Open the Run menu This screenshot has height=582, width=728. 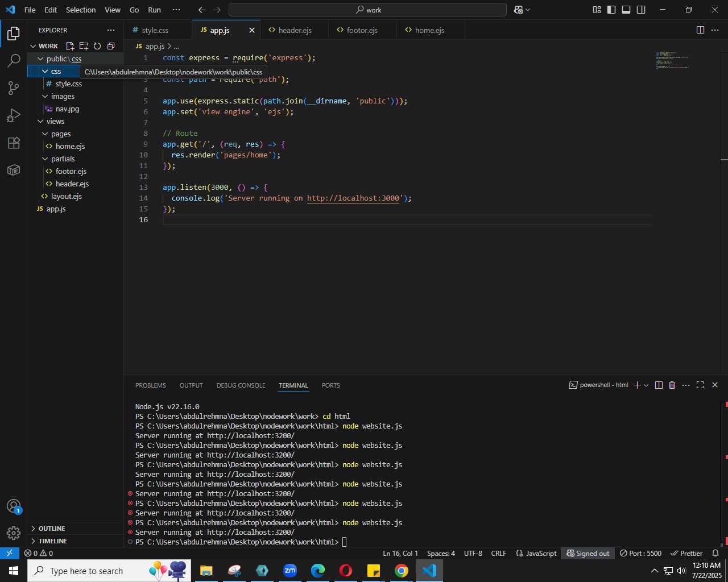(154, 10)
